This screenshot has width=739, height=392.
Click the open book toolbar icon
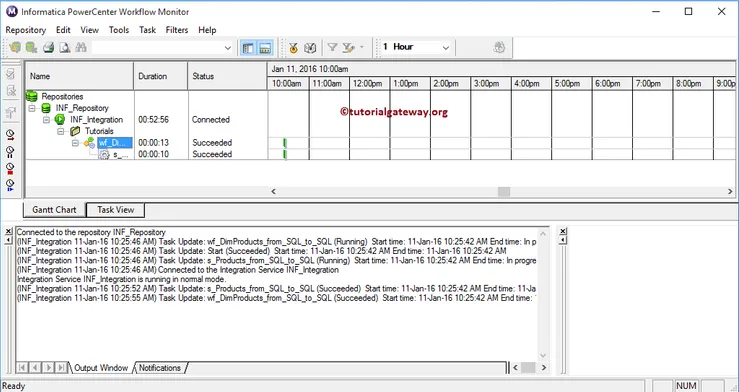[310, 48]
